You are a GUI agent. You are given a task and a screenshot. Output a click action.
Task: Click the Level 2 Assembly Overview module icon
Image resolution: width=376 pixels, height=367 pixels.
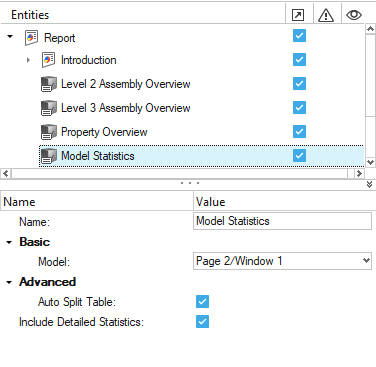pyautogui.click(x=48, y=84)
